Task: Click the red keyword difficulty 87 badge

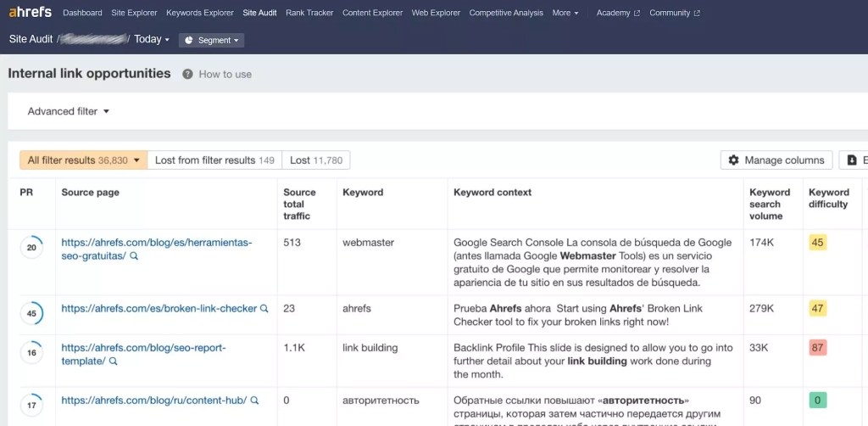Action: 818,348
